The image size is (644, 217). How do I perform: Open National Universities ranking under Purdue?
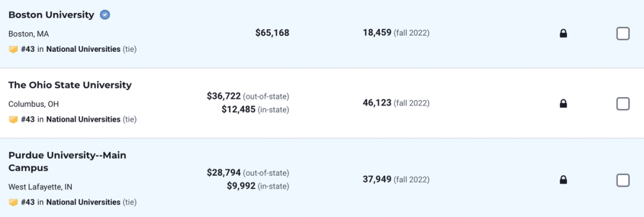[83, 202]
